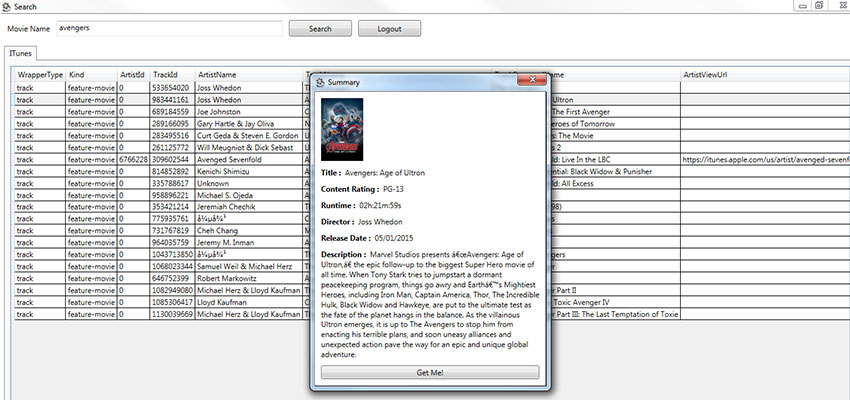
Task: Click cell Part III: The Last Temptation of Toxie
Action: point(615,314)
